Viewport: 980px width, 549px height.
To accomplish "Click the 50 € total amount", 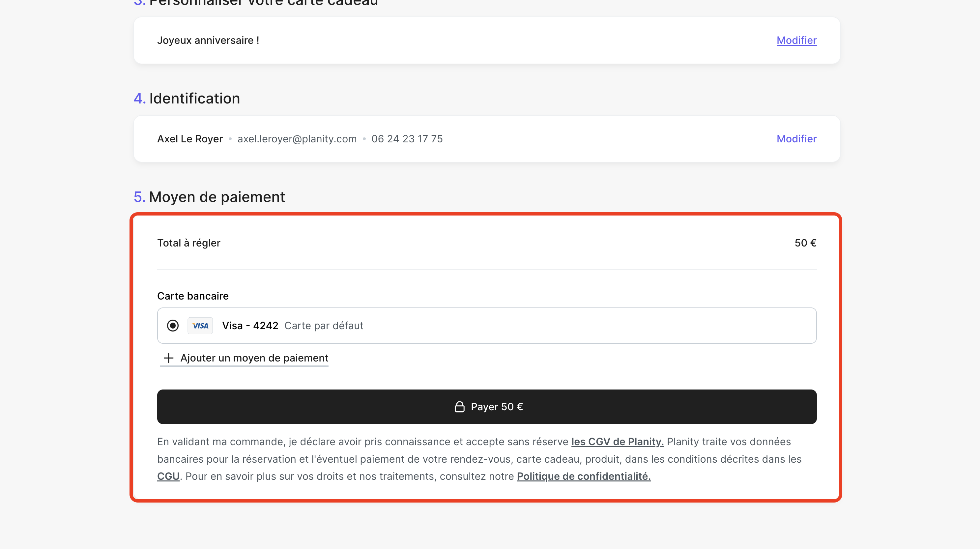I will (x=805, y=243).
